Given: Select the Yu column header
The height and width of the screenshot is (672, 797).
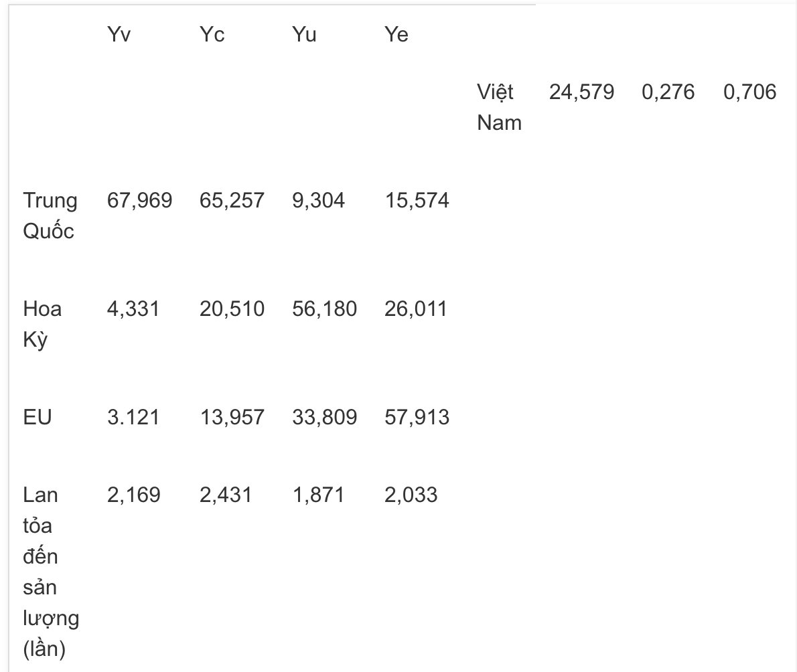Looking at the screenshot, I should click(304, 35).
